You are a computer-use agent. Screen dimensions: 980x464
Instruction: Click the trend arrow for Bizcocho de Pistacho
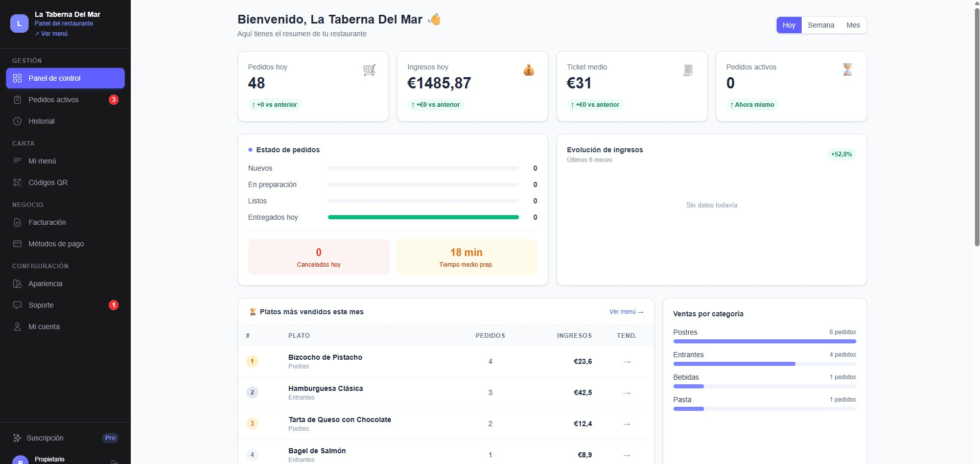627,362
